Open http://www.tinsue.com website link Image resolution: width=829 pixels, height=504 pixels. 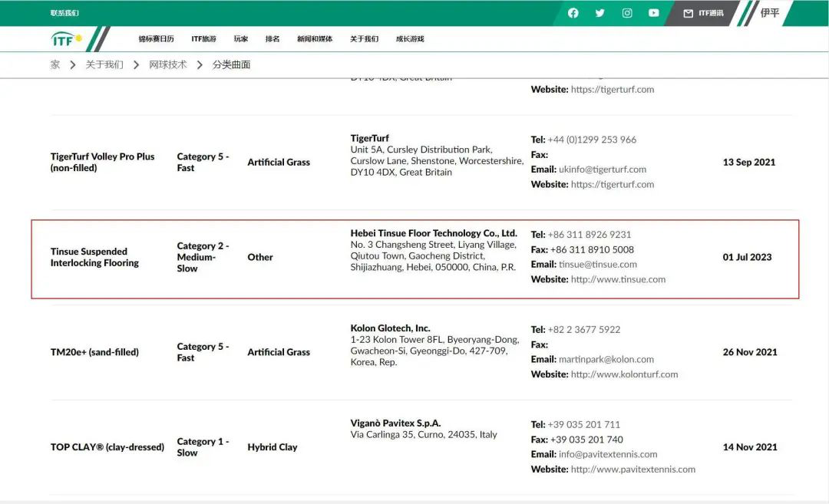(618, 279)
